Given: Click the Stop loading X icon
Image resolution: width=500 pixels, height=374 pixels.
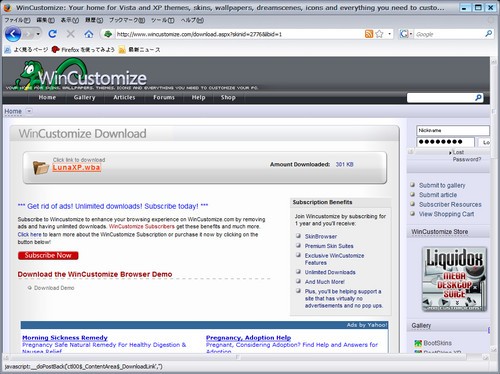Looking at the screenshot, I should tap(70, 34).
